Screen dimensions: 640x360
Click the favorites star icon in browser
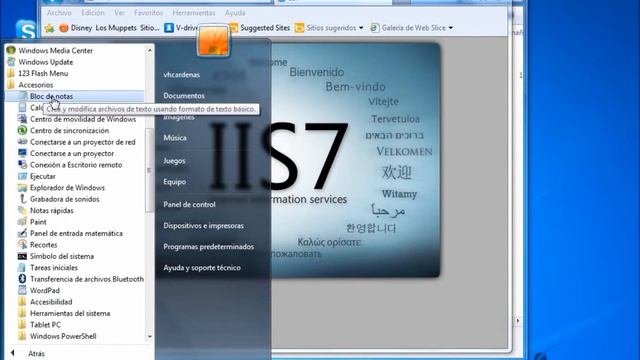coord(49,28)
